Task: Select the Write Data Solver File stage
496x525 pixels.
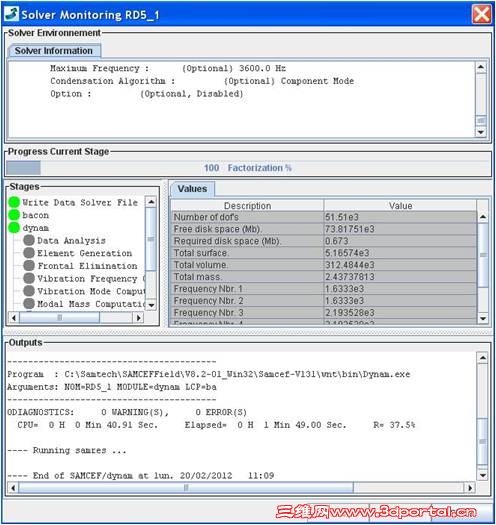Action: pos(80,203)
